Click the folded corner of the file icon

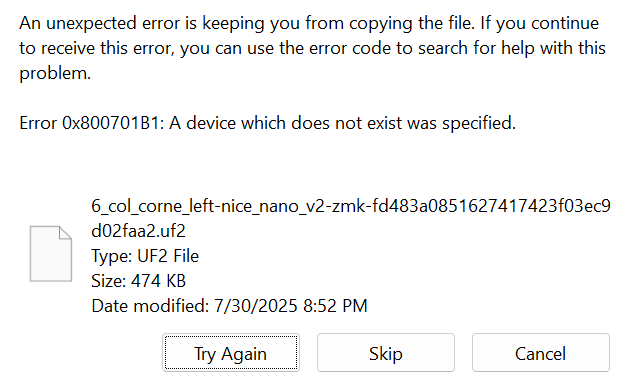click(65, 232)
